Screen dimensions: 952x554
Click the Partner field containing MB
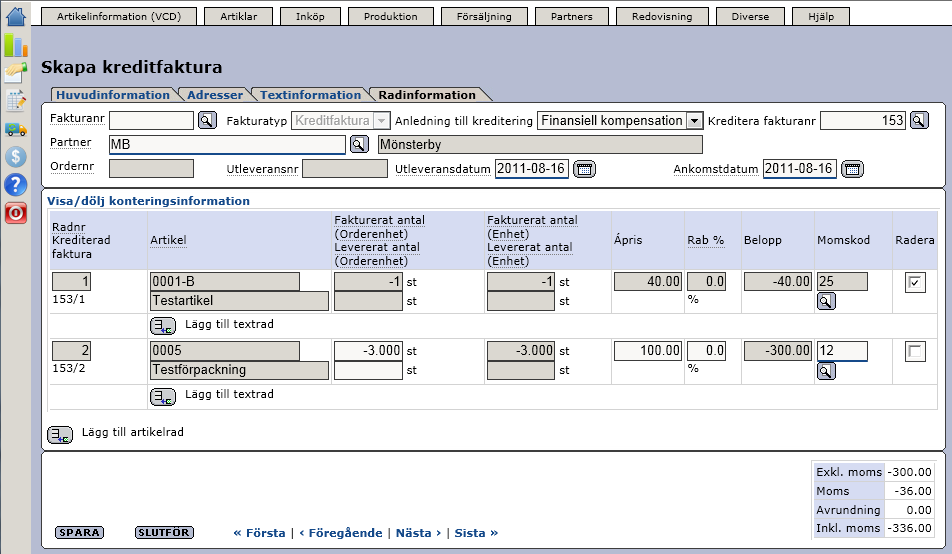[x=228, y=145]
